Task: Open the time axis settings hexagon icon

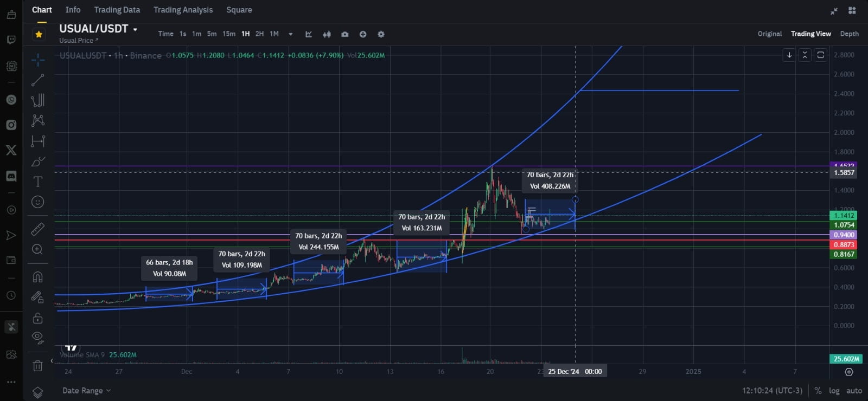Action: (849, 372)
